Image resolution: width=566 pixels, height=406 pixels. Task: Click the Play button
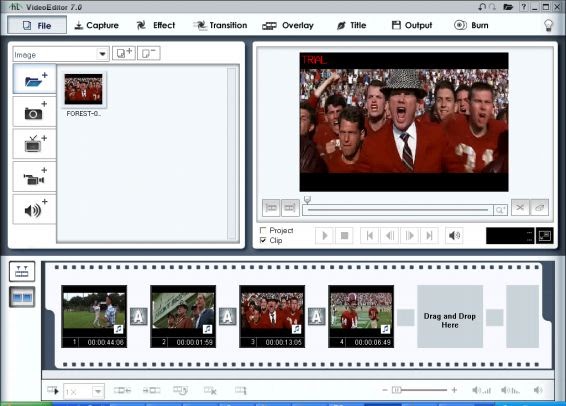coord(324,236)
